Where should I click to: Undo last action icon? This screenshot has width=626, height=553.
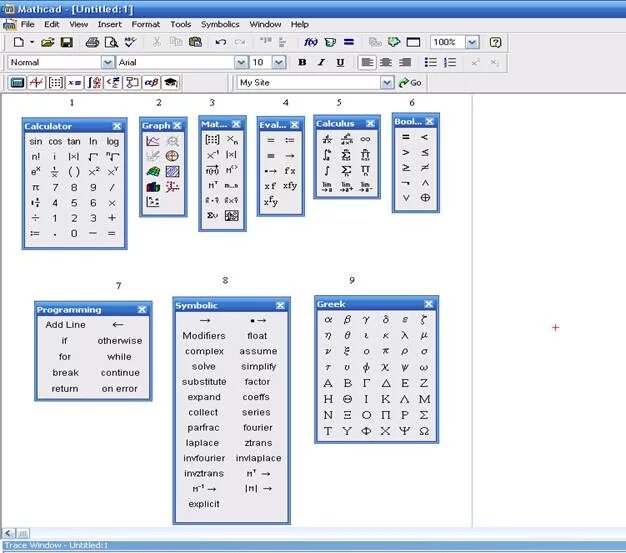click(x=221, y=42)
